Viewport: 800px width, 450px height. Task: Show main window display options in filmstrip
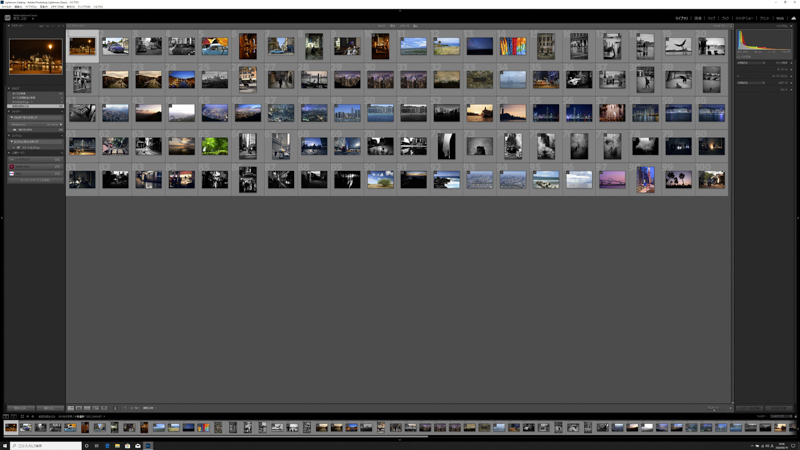pos(6,416)
